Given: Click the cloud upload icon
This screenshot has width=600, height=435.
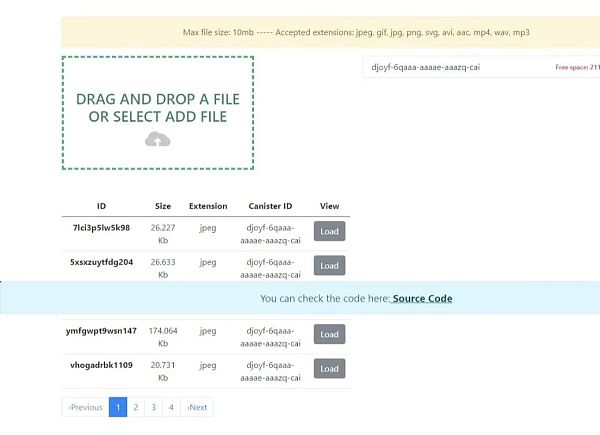Looking at the screenshot, I should point(157,140).
